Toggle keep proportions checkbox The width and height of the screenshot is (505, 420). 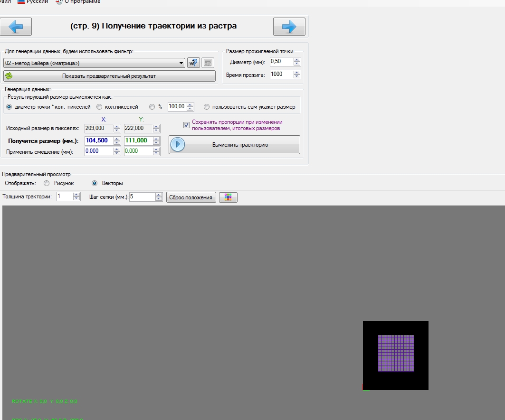187,125
